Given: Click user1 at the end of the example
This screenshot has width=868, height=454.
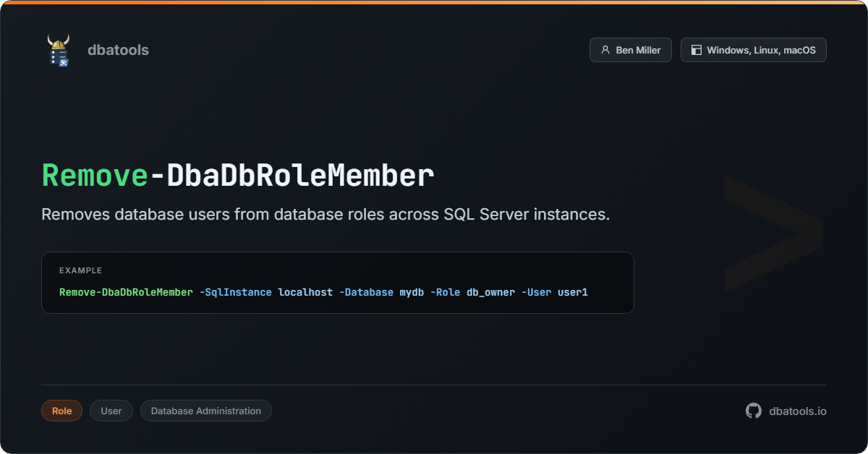Looking at the screenshot, I should click(x=572, y=292).
